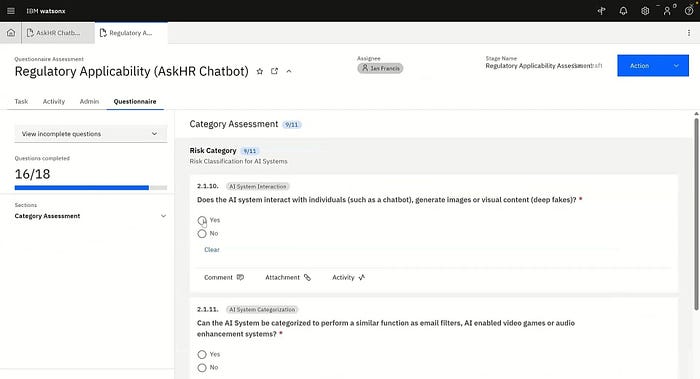Image resolution: width=700 pixels, height=379 pixels.
Task: Clear the answer for question 2.1.10
Action: pos(212,250)
